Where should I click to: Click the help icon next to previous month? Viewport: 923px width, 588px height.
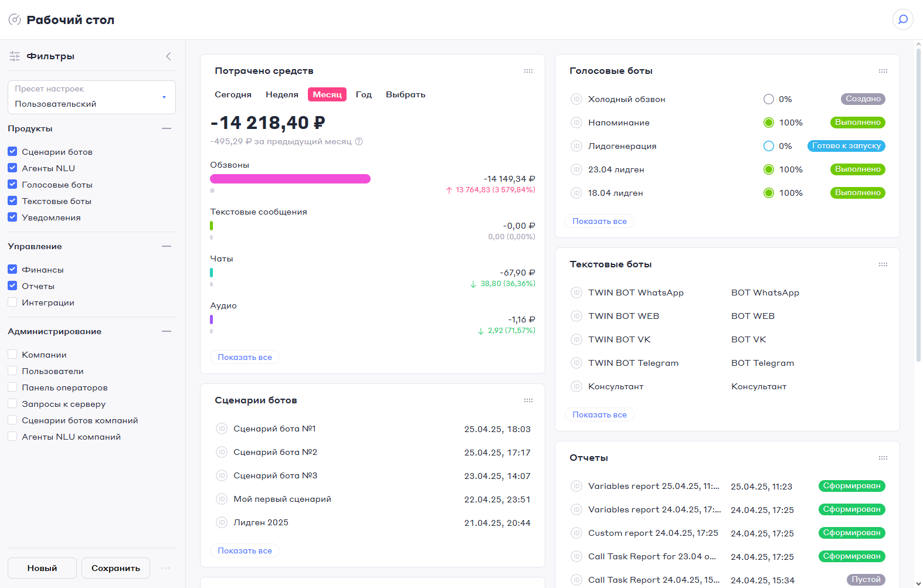[359, 141]
